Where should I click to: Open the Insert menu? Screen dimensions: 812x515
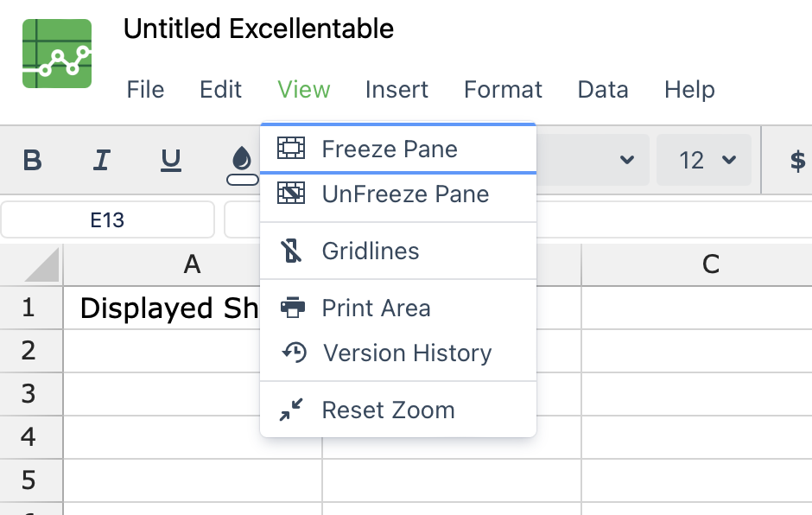click(396, 90)
